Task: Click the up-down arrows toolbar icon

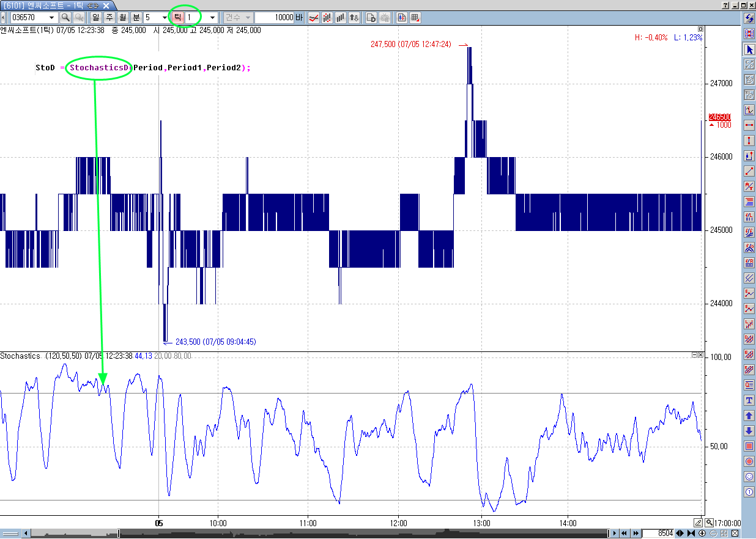Action: pyautogui.click(x=354, y=18)
